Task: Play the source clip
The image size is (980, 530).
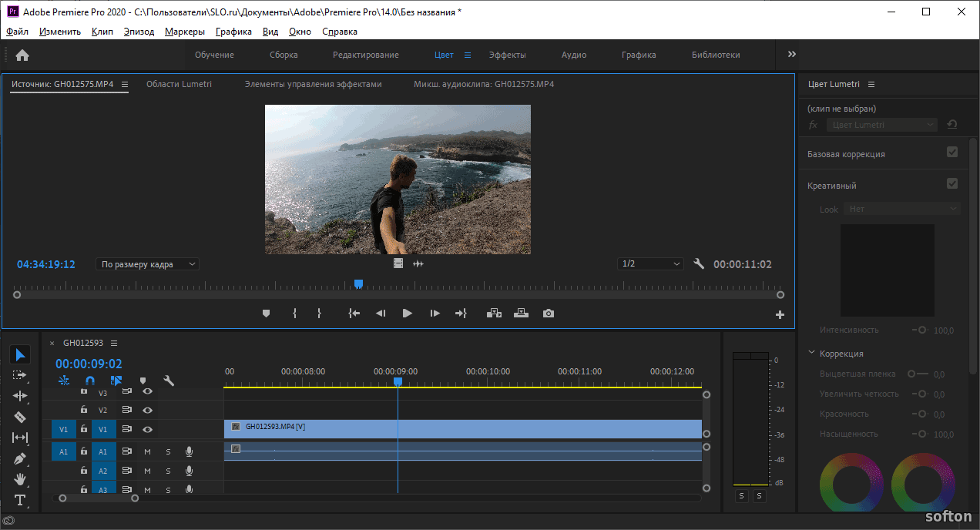Action: tap(407, 314)
